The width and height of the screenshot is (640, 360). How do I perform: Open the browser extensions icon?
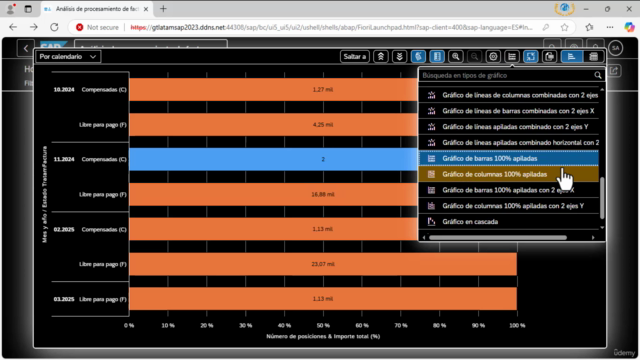589,27
